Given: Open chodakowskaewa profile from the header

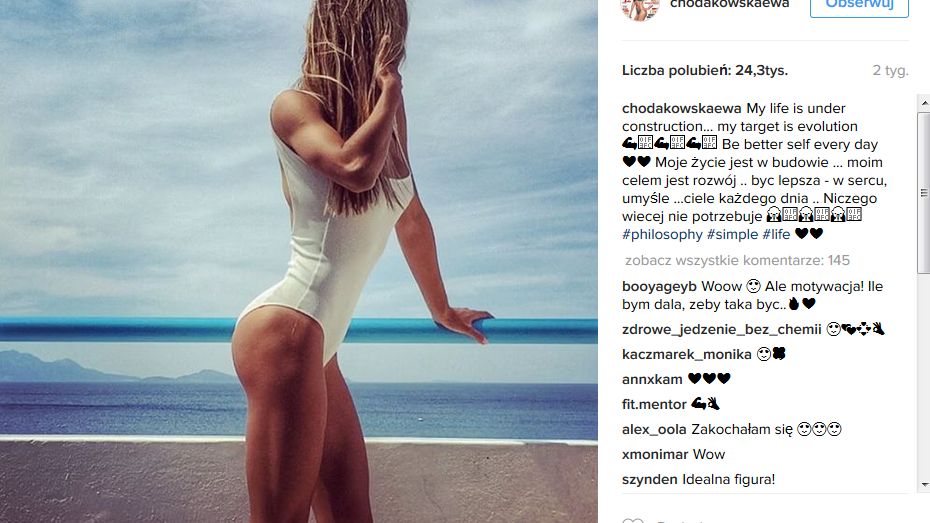Looking at the screenshot, I should coord(730,5).
